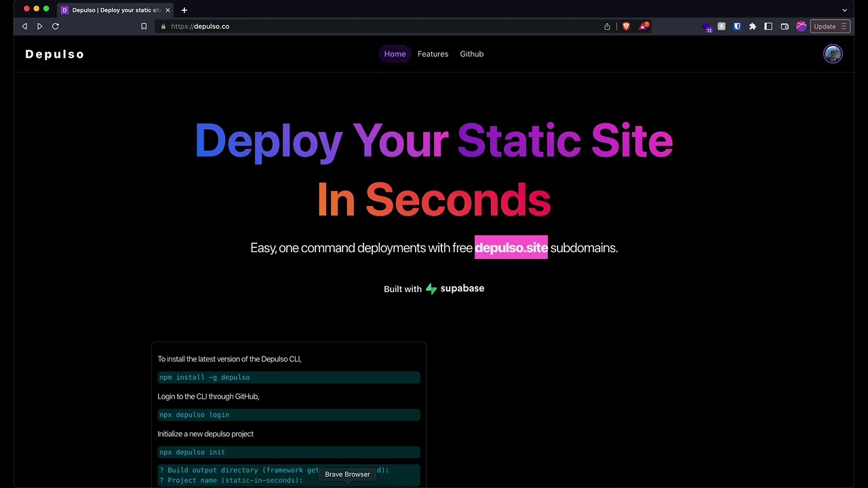
Task: Go forward to next page
Action: 40,26
